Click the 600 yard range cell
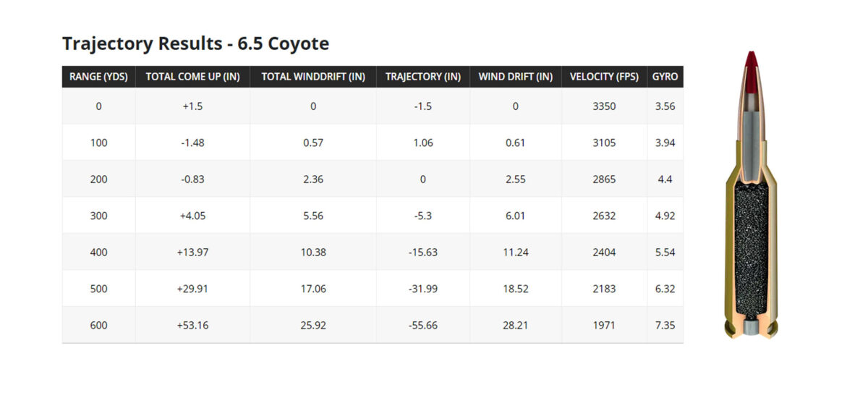868x398 pixels. tap(98, 325)
